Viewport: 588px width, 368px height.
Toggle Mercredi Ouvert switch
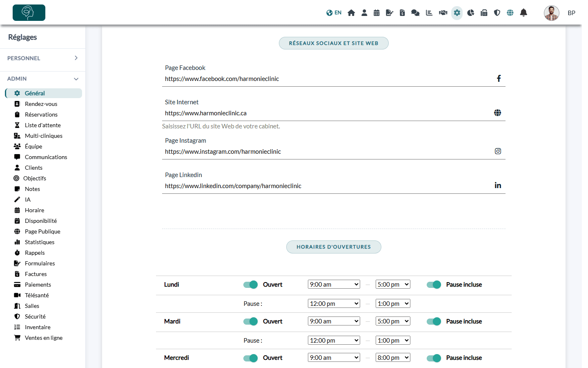[x=250, y=358]
